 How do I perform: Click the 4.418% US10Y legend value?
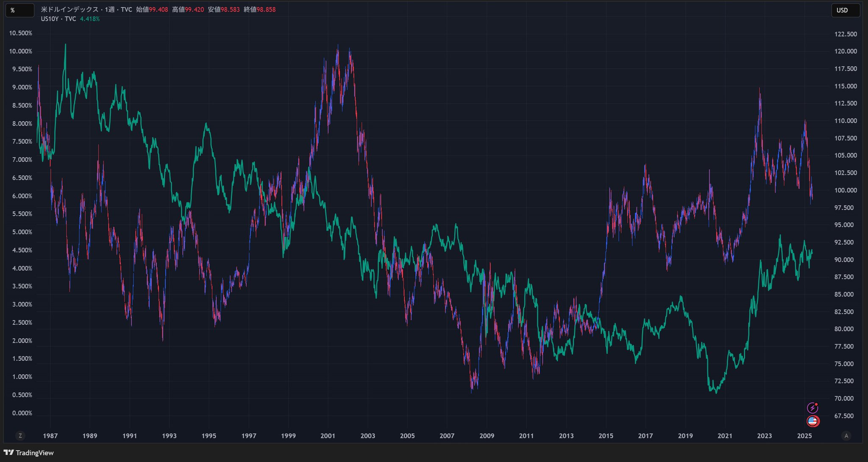click(90, 19)
